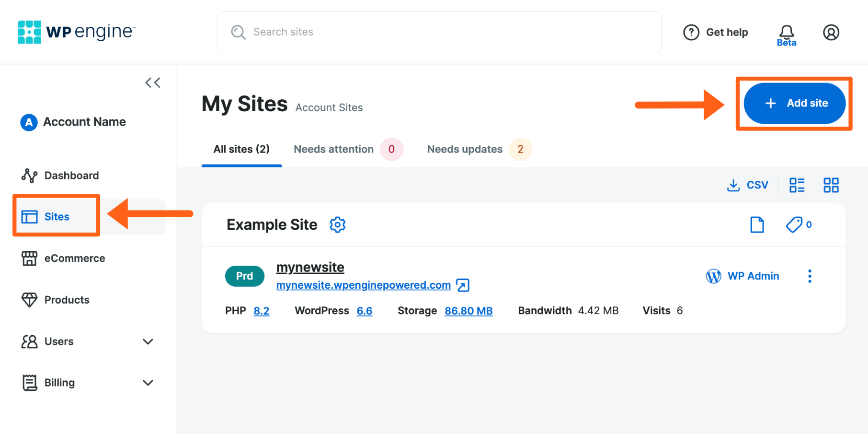Viewport: 868px width, 434px height.
Task: Select the Dashboard sidebar icon
Action: (29, 175)
